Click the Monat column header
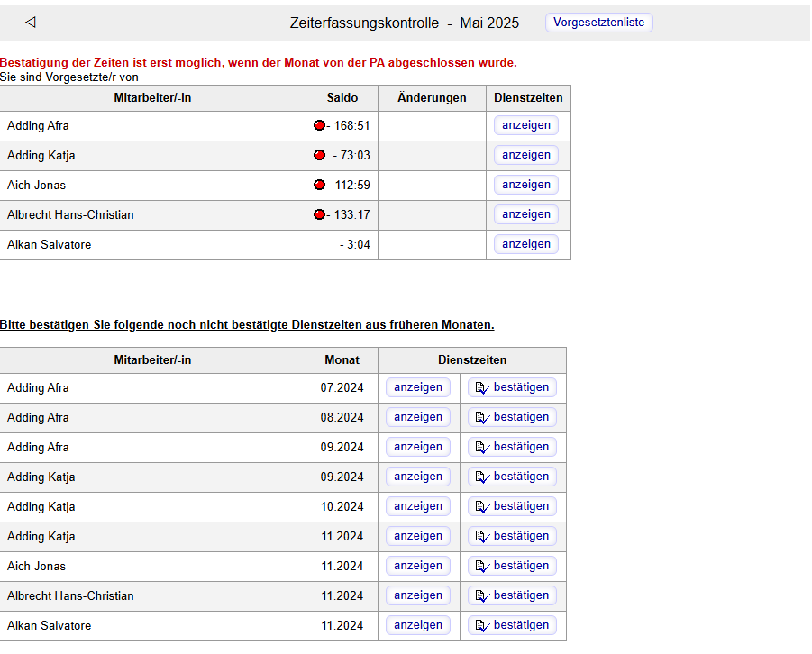This screenshot has height=654, width=812. tap(342, 360)
